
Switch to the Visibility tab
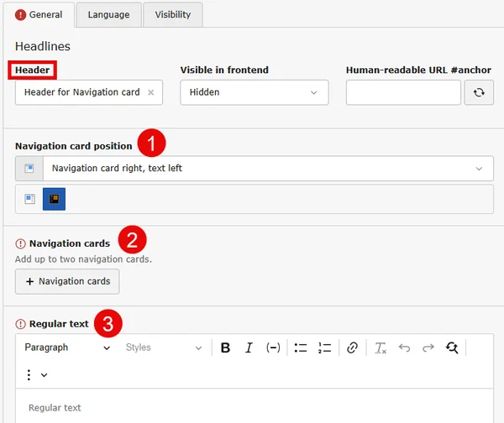(x=173, y=15)
